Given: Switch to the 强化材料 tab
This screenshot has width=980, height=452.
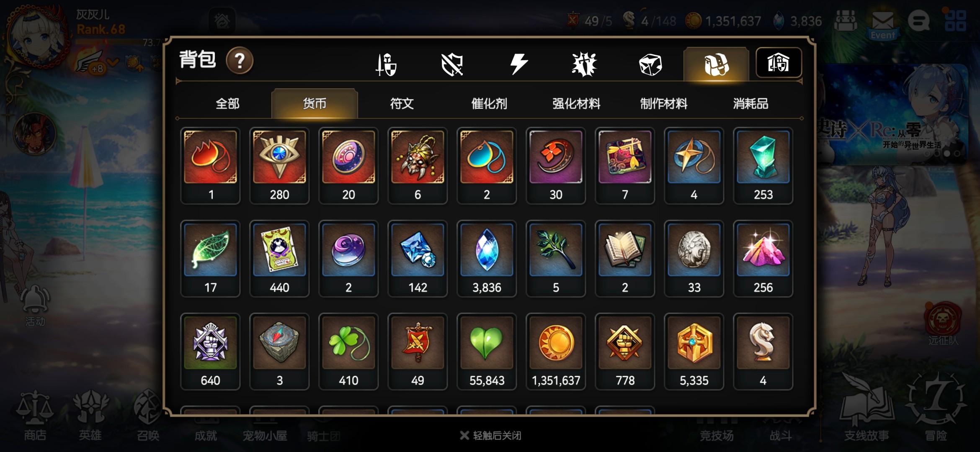Looking at the screenshot, I should point(576,103).
